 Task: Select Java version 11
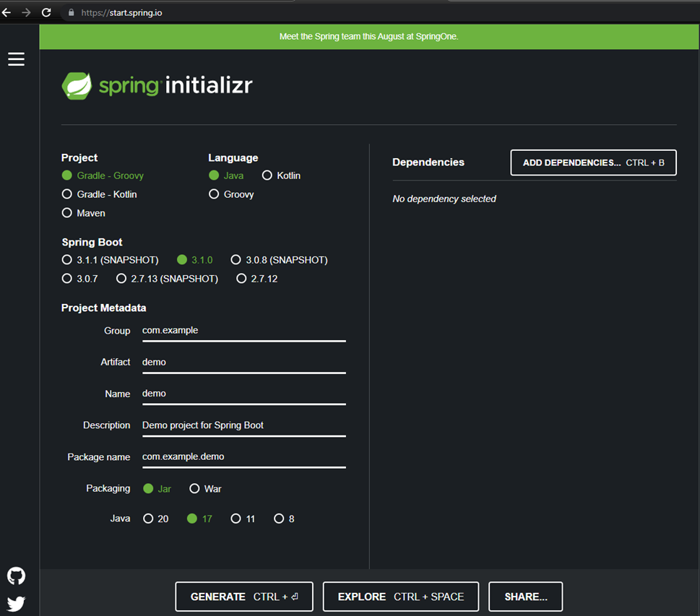(243, 519)
